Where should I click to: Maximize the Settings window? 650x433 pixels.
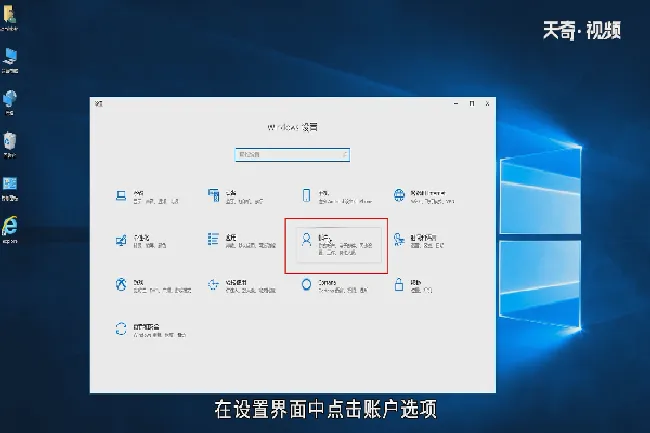[472, 104]
